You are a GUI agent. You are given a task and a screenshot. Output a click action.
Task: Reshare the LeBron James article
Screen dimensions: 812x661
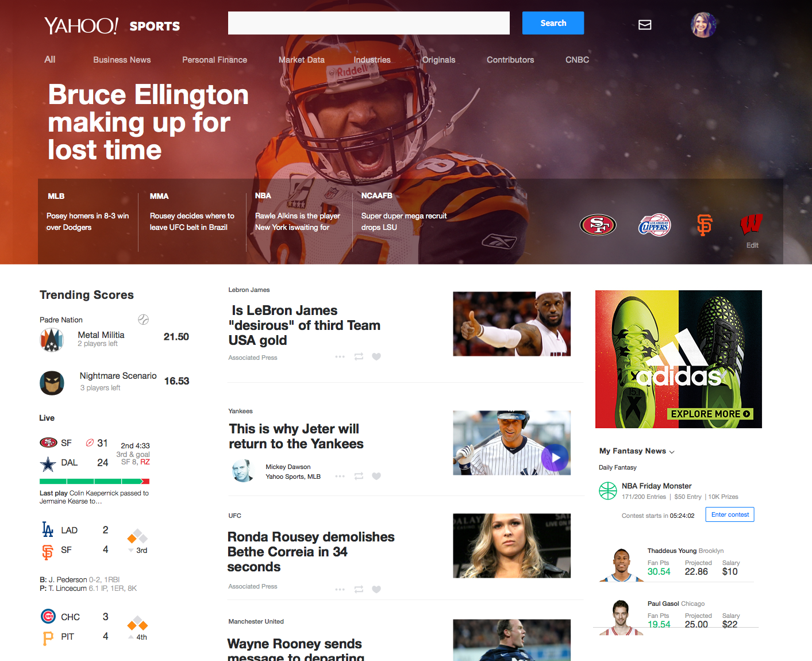click(x=359, y=357)
